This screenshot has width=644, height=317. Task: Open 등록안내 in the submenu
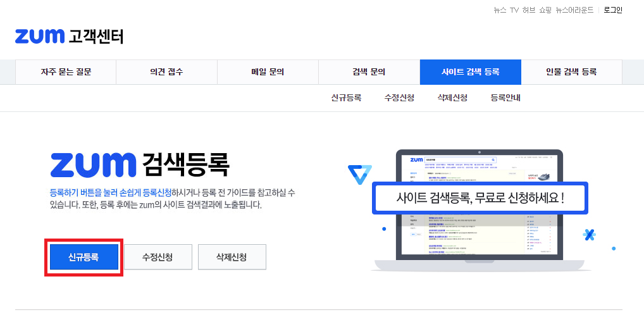point(505,97)
